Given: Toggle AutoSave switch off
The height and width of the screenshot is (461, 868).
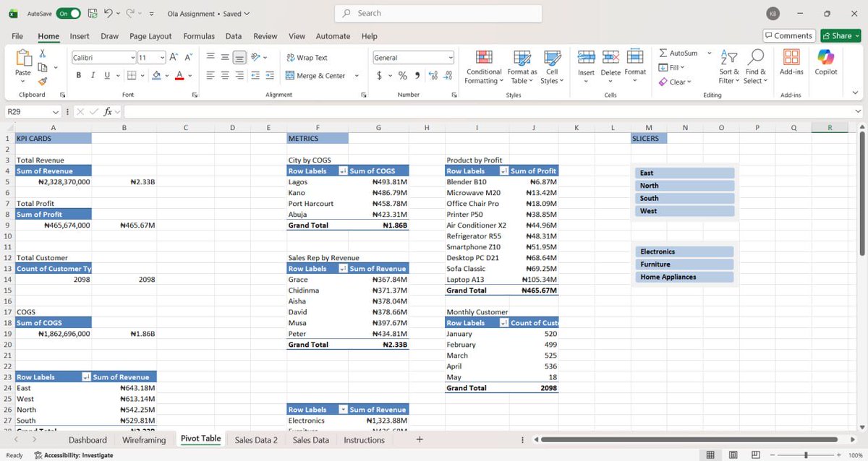Looking at the screenshot, I should (68, 14).
